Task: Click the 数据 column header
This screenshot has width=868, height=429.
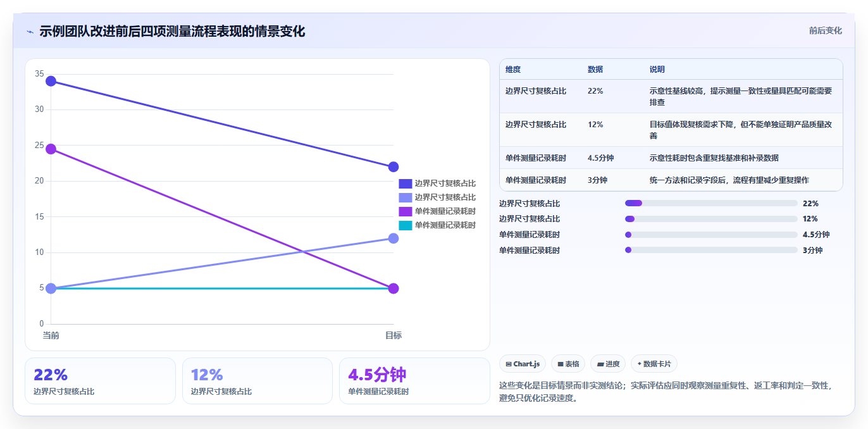Action: 595,70
